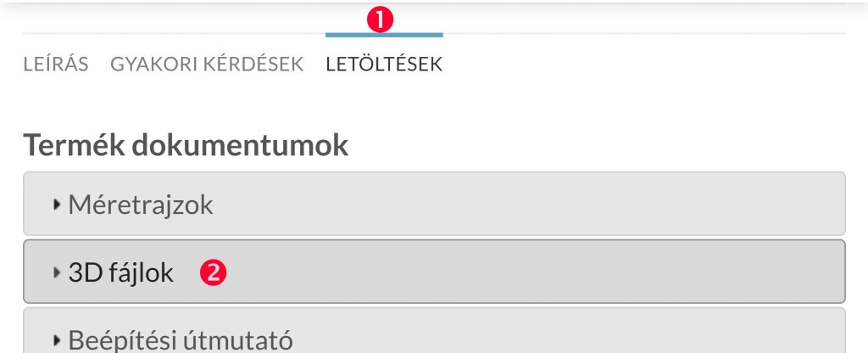Image resolution: width=868 pixels, height=353 pixels.
Task: Click the Méretrajzok label text
Action: [141, 205]
